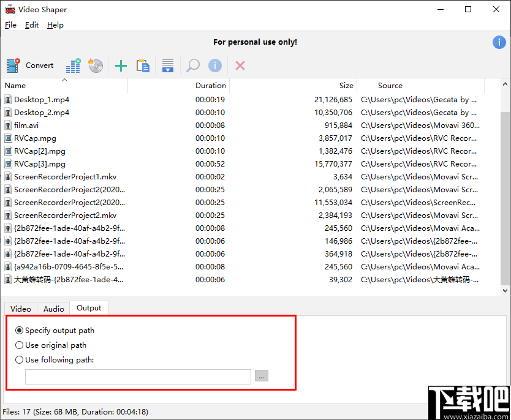The width and height of the screenshot is (511, 420).
Task: Open the Help menu
Action: point(55,25)
